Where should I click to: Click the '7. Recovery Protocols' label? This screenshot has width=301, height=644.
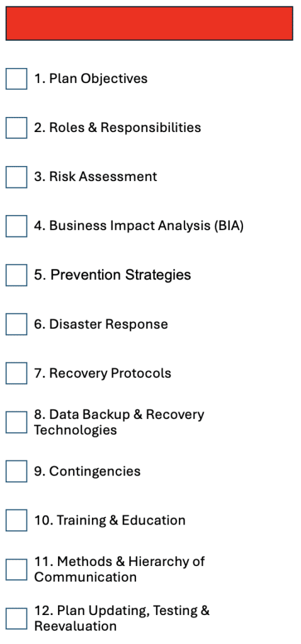pyautogui.click(x=103, y=374)
